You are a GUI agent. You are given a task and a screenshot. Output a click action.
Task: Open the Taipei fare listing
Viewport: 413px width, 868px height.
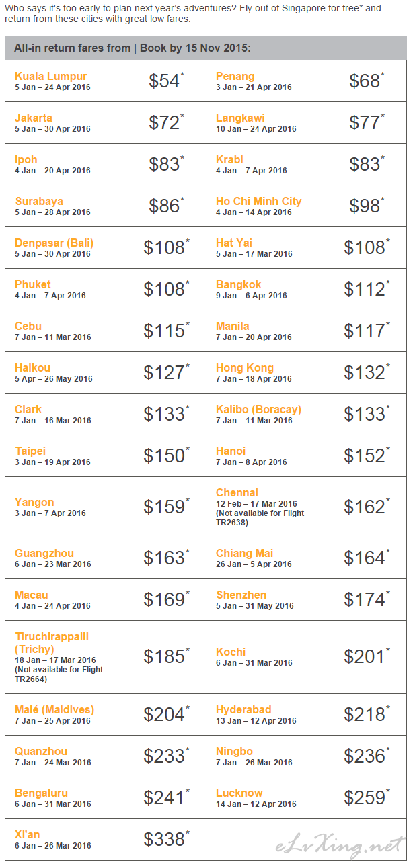click(30, 451)
